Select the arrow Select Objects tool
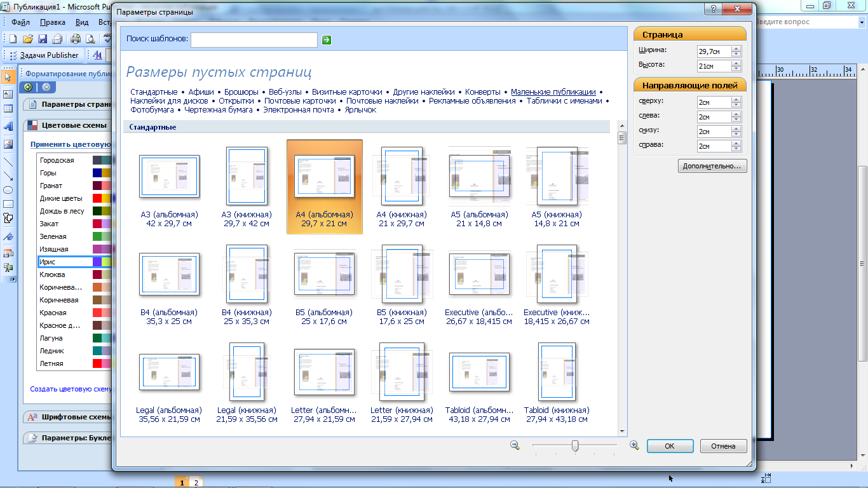This screenshot has height=488, width=868. pos(8,77)
